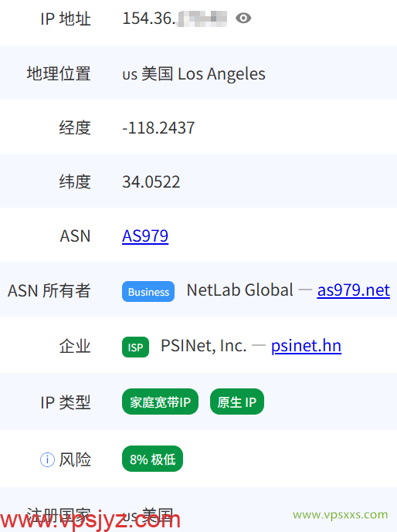Select the partially masked IP address 154.36.
This screenshot has height=532, width=397.
[x=175, y=19]
